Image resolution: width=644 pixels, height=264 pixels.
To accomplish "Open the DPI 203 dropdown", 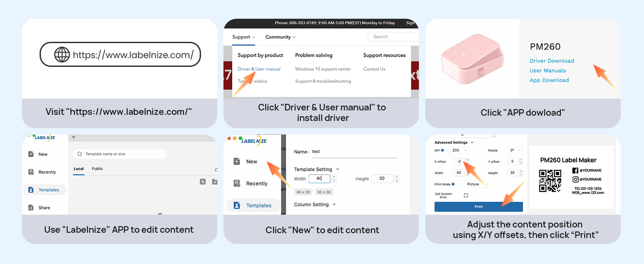I will click(x=459, y=150).
